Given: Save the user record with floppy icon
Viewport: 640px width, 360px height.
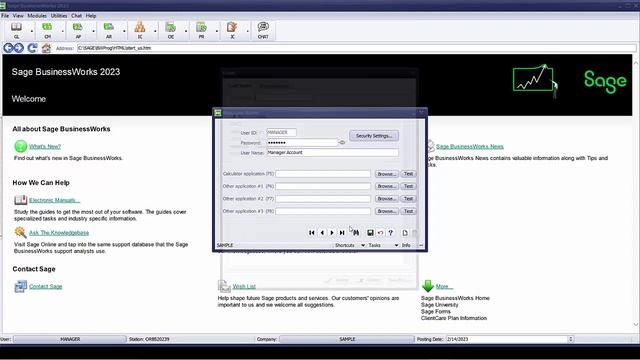Looking at the screenshot, I should click(370, 233).
